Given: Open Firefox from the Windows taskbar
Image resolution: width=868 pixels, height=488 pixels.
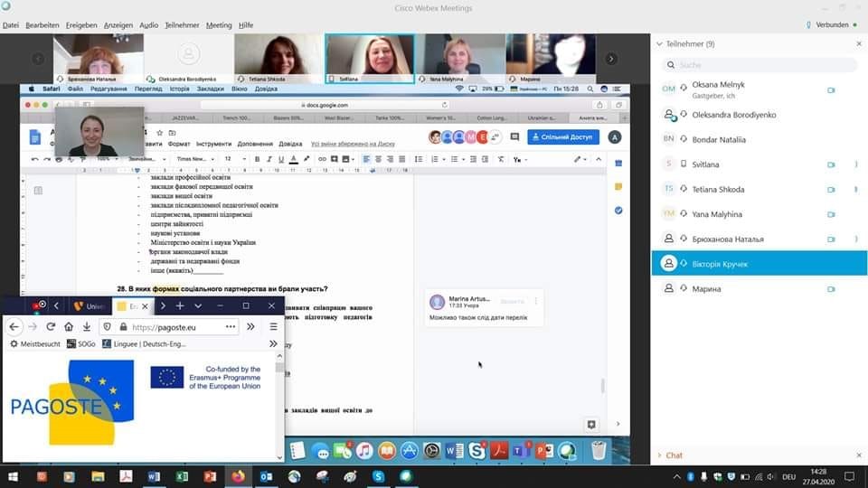Looking at the screenshot, I should (x=238, y=476).
